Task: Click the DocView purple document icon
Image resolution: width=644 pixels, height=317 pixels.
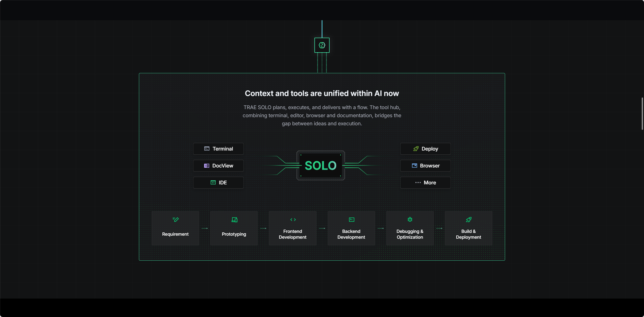Action: tap(207, 166)
